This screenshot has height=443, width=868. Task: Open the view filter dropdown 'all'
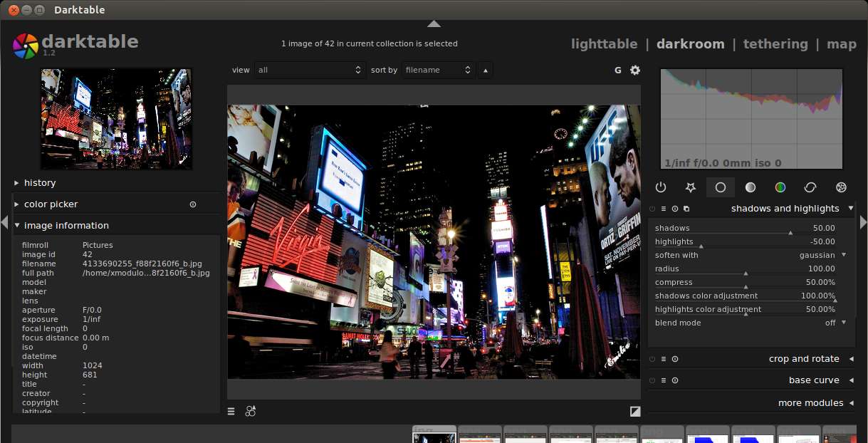tap(310, 70)
